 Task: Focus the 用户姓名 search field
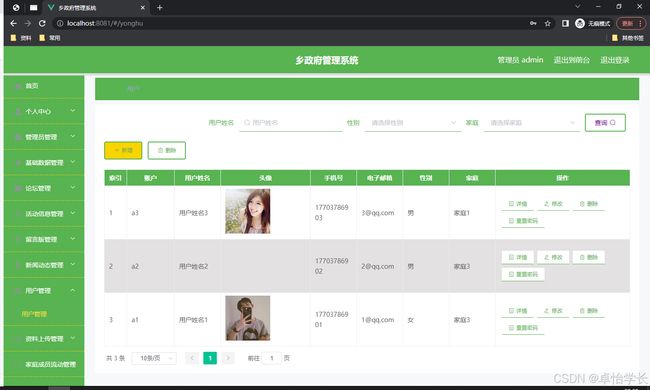(x=291, y=123)
